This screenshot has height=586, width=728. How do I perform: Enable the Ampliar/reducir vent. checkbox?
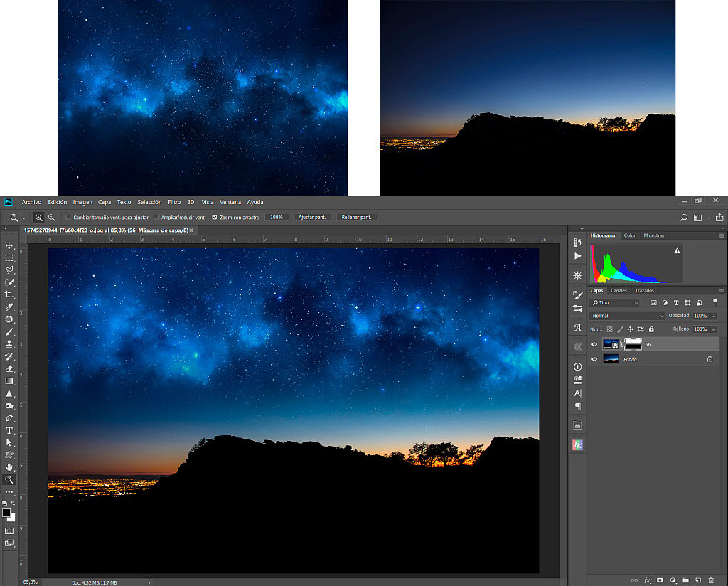[156, 217]
